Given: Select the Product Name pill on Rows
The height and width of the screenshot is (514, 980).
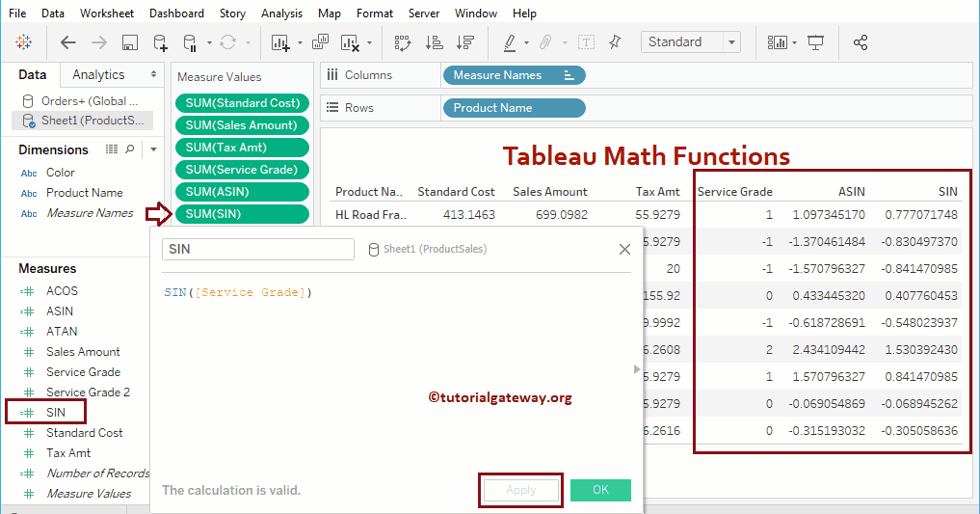Looking at the screenshot, I should pos(515,108).
